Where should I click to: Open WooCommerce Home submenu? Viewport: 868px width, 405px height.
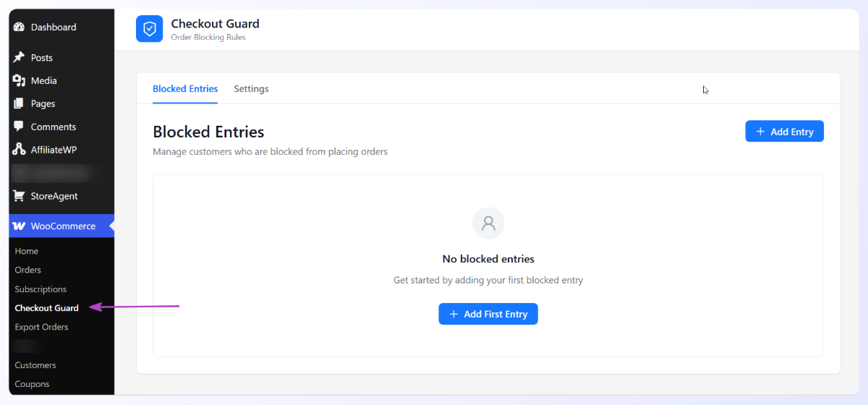pyautogui.click(x=27, y=251)
